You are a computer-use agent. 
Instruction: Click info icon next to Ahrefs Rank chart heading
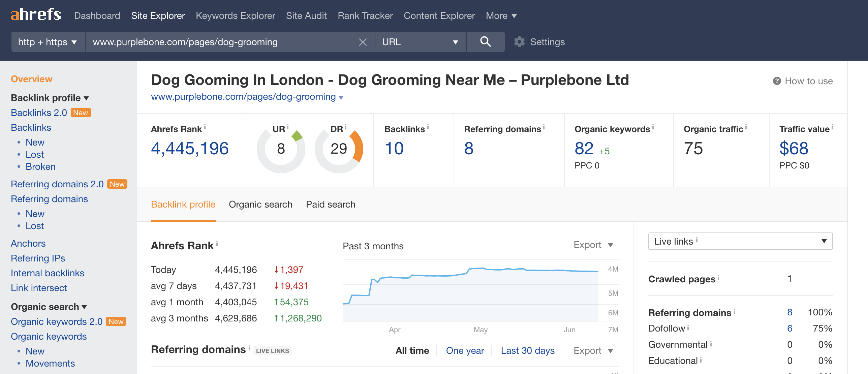pyautogui.click(x=217, y=243)
